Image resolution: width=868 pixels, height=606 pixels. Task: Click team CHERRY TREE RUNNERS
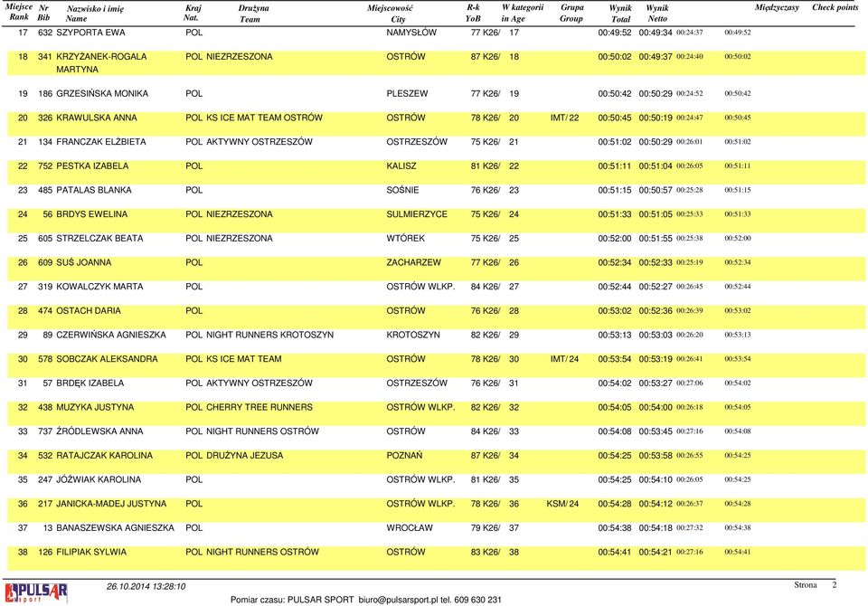(259, 407)
